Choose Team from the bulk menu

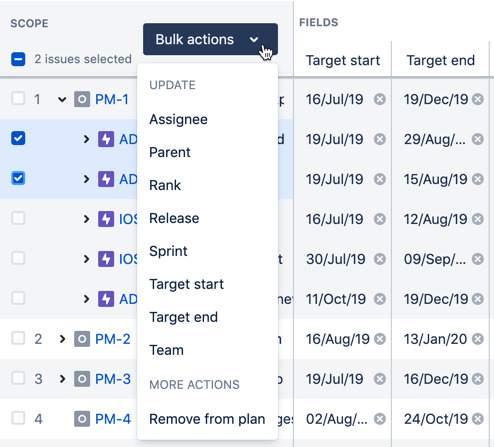pyautogui.click(x=207, y=350)
